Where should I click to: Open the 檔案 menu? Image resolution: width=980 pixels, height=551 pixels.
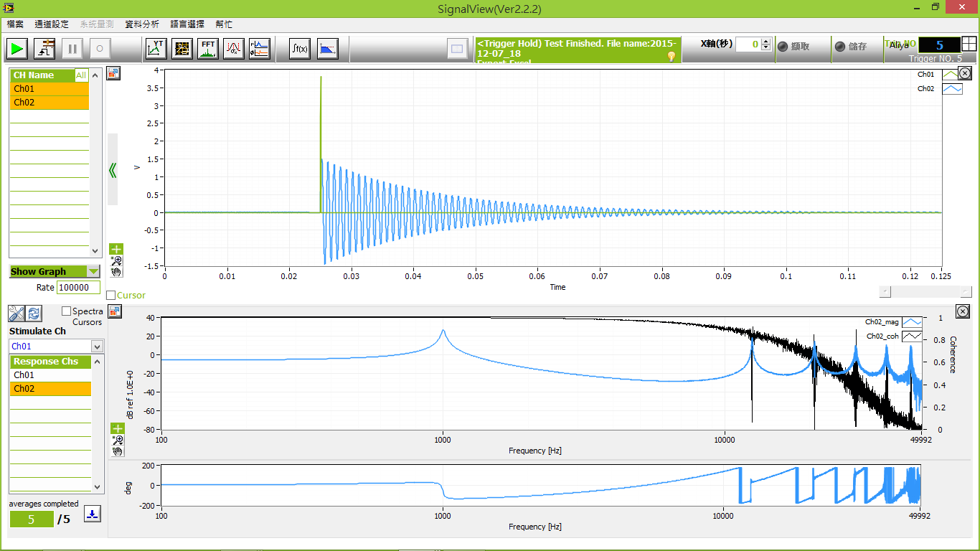(15, 24)
